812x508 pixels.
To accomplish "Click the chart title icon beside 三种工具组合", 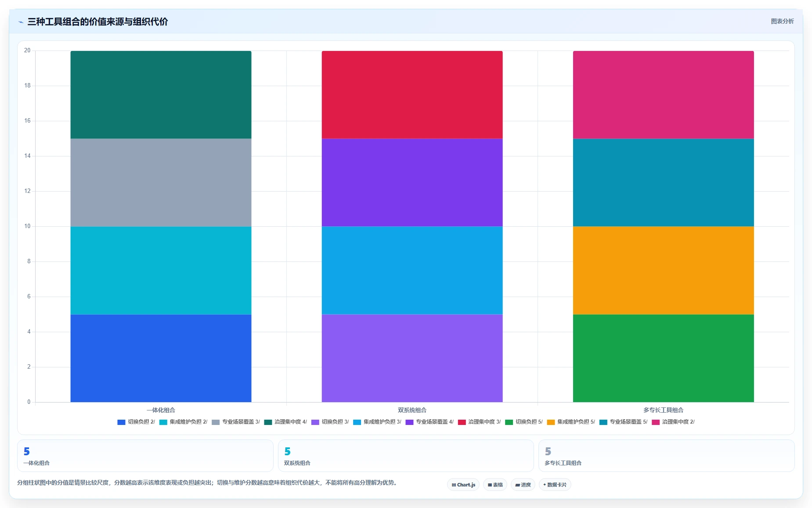I will tap(21, 22).
